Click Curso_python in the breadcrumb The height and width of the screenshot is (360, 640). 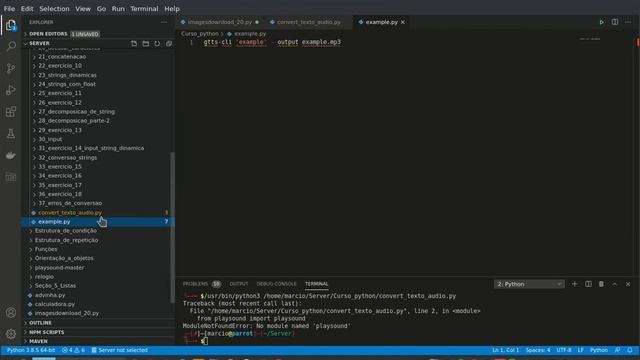point(200,34)
